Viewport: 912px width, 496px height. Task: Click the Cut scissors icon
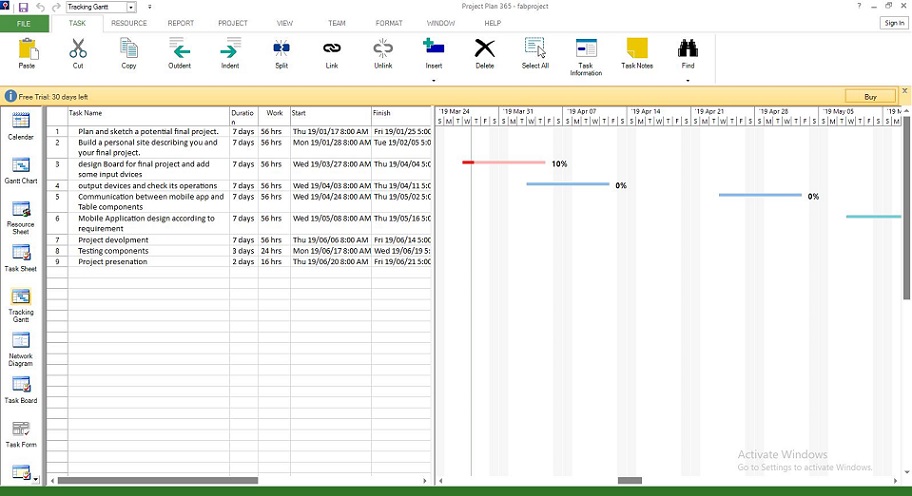pos(78,49)
